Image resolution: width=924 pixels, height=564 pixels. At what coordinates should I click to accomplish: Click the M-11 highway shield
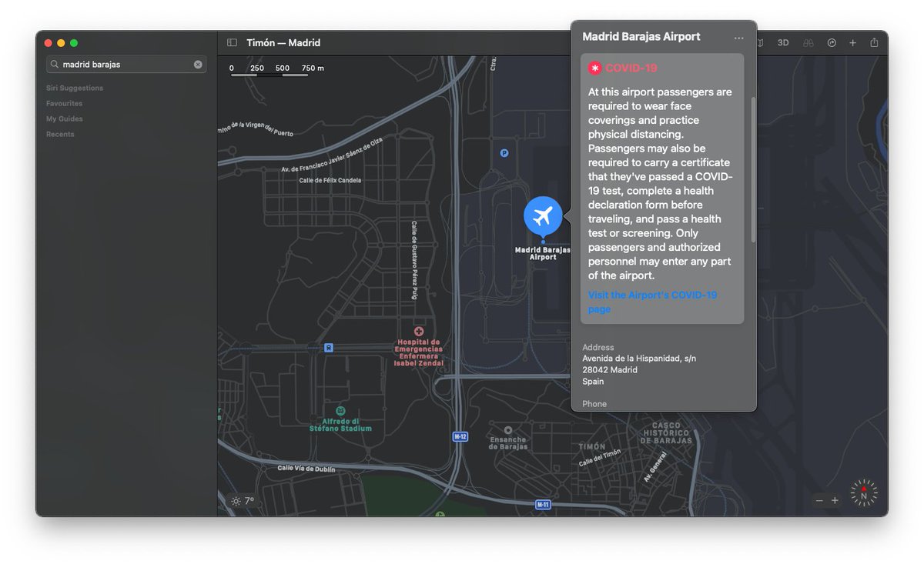544,505
